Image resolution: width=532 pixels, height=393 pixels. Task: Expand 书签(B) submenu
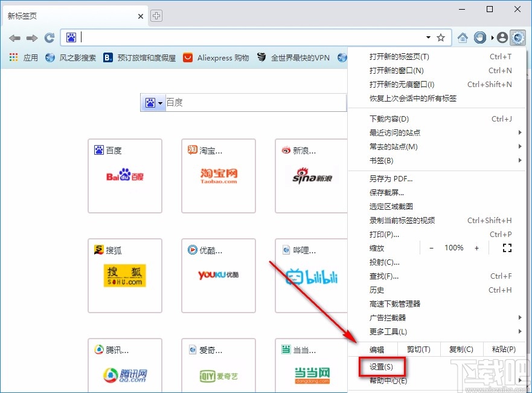437,161
